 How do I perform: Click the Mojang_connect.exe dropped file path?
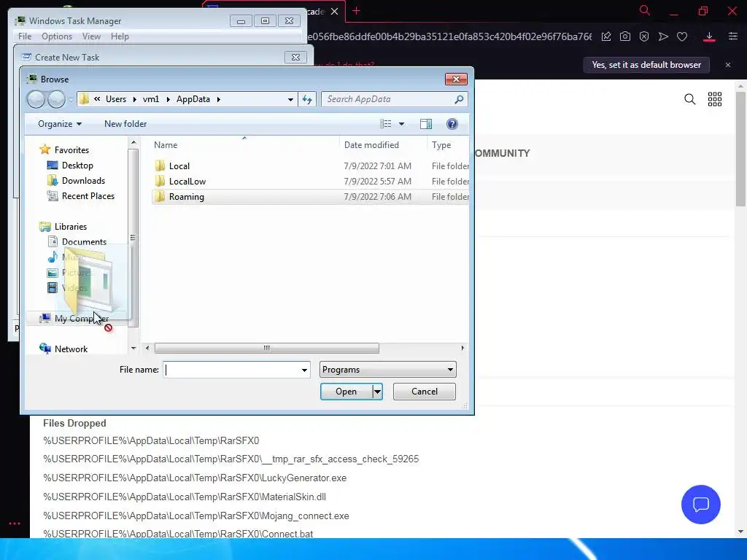tap(196, 516)
